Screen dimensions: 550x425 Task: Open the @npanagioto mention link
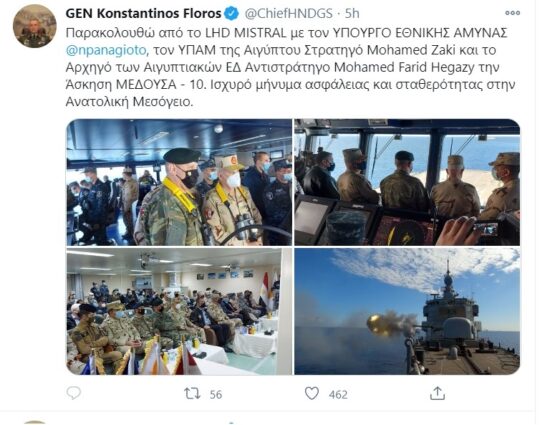(106, 50)
